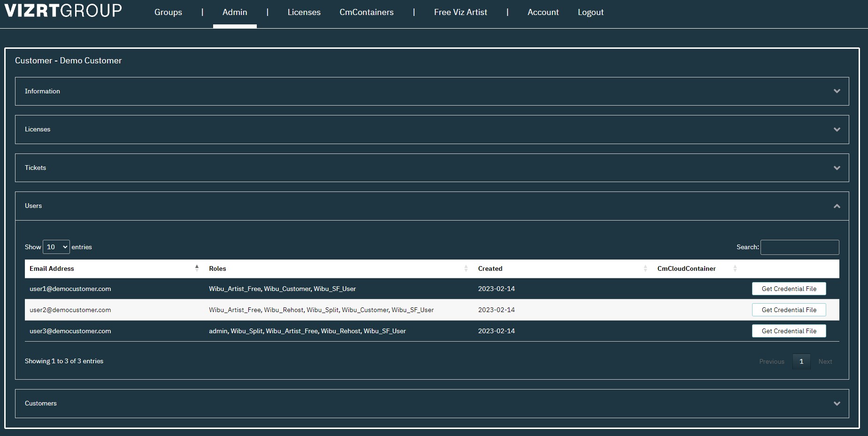The width and height of the screenshot is (868, 436).
Task: Expand the Information section chevron
Action: (x=837, y=91)
